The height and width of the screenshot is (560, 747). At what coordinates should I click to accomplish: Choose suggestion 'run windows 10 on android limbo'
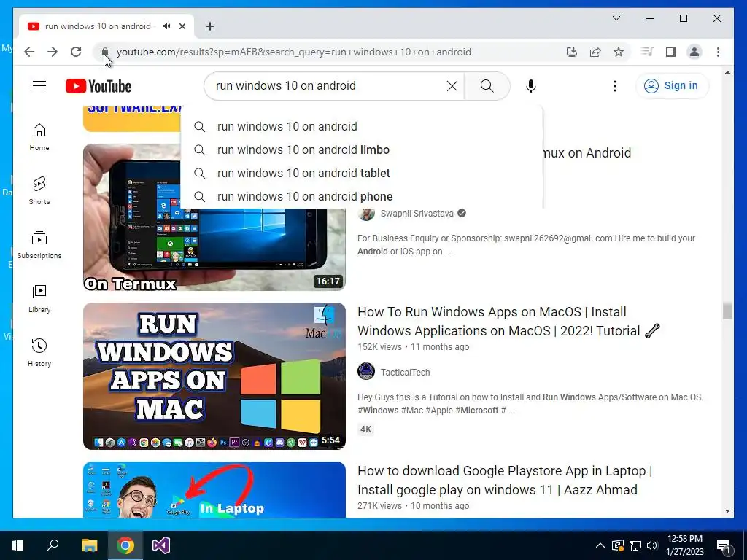click(x=362, y=149)
